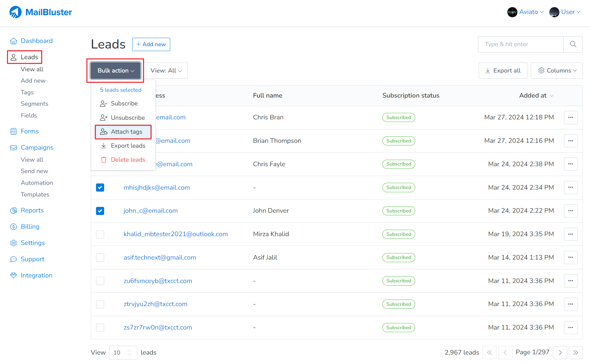This screenshot has height=364, width=590.
Task: Expand the View: All filter dropdown
Action: tap(166, 71)
